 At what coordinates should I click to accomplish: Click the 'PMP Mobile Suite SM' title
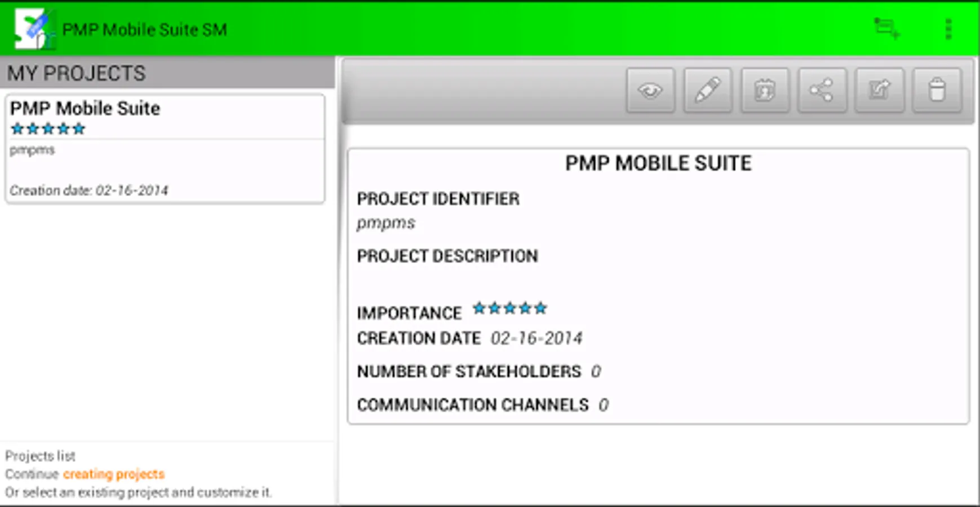(145, 29)
